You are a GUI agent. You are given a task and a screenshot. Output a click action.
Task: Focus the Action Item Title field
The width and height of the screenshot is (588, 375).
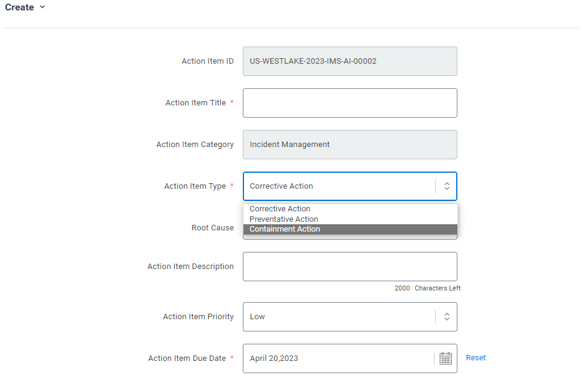click(350, 103)
